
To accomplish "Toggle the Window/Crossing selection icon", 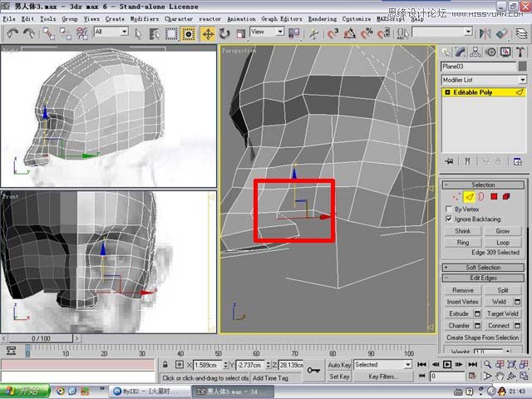I will pyautogui.click(x=189, y=34).
